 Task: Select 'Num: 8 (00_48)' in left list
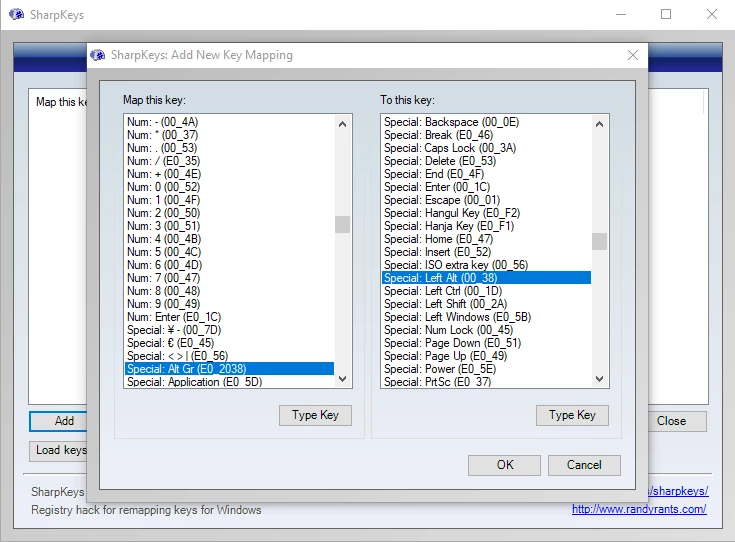pyautogui.click(x=230, y=291)
